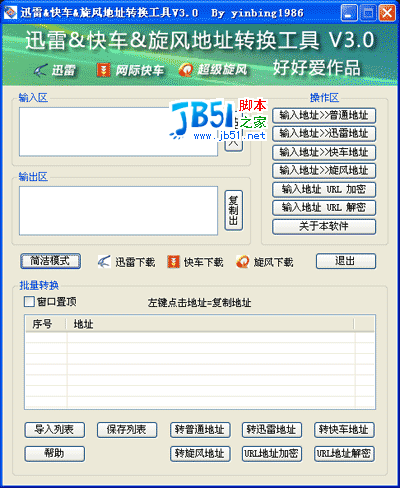Click the FlashGet (网际快车) banner icon
The width and height of the screenshot is (400, 488).
(x=103, y=70)
